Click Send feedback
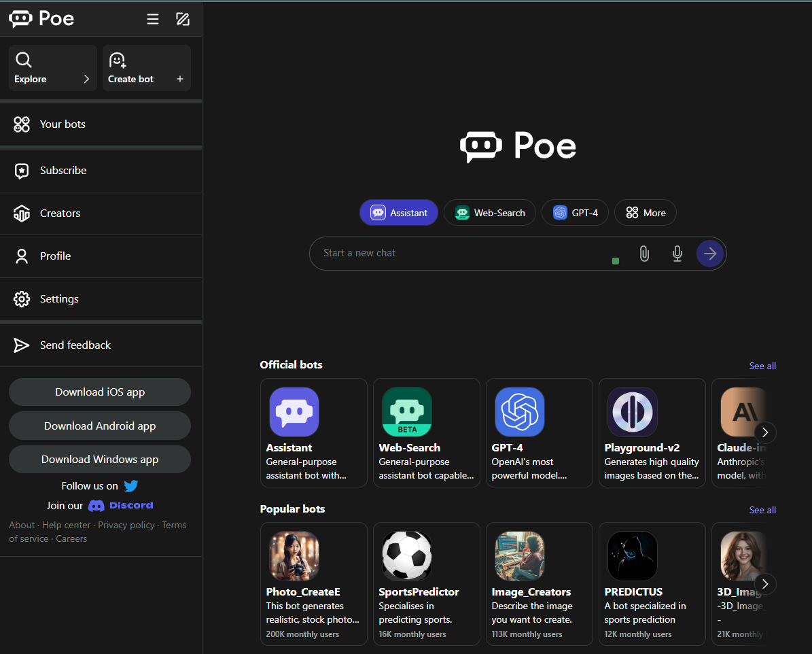This screenshot has height=654, width=812. coord(101,345)
